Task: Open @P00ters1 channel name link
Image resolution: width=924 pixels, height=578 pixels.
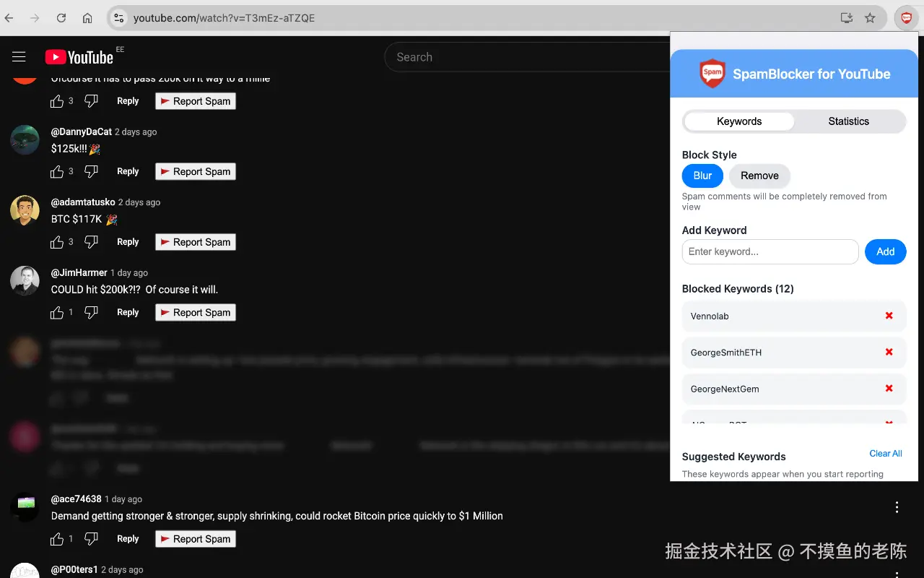Action: (74, 569)
